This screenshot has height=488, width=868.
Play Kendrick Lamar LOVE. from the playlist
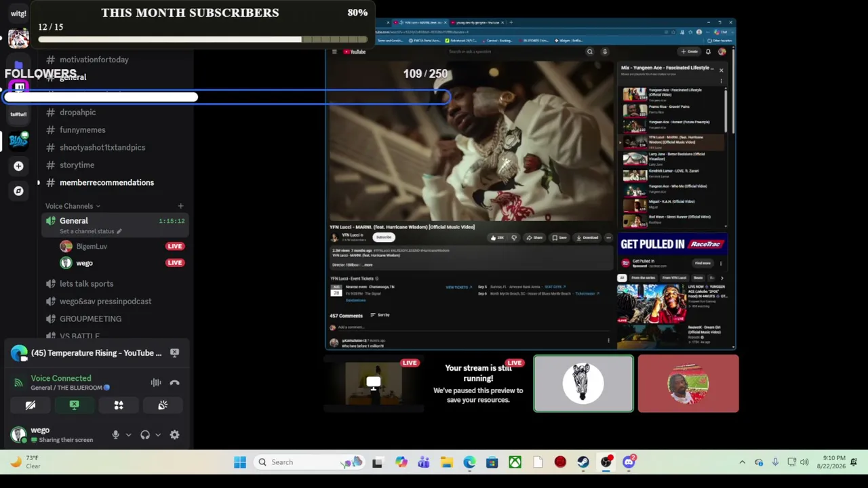pyautogui.click(x=673, y=174)
